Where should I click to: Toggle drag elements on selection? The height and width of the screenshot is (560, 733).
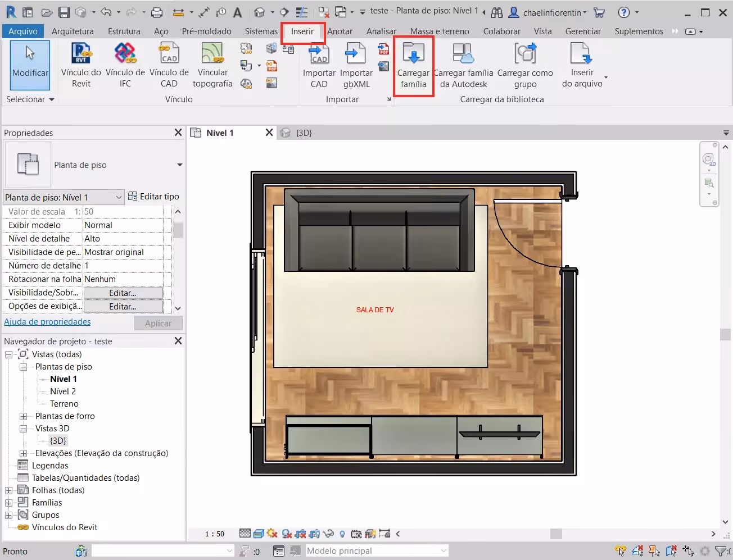coord(688,551)
